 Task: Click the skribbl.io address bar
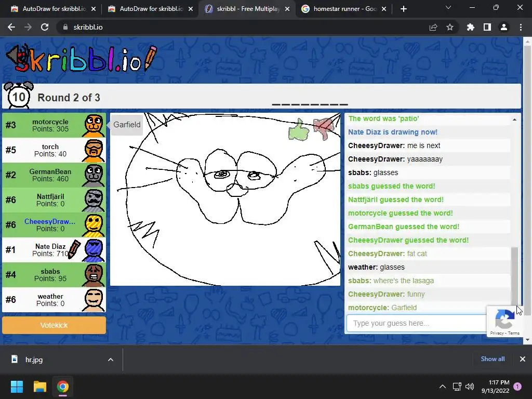237,27
